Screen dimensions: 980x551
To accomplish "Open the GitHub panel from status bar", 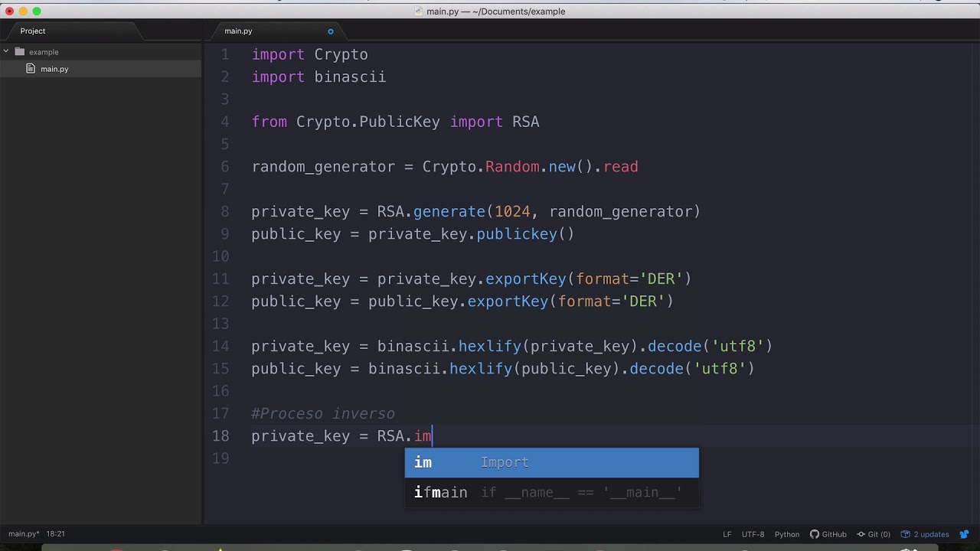I will 828,534.
